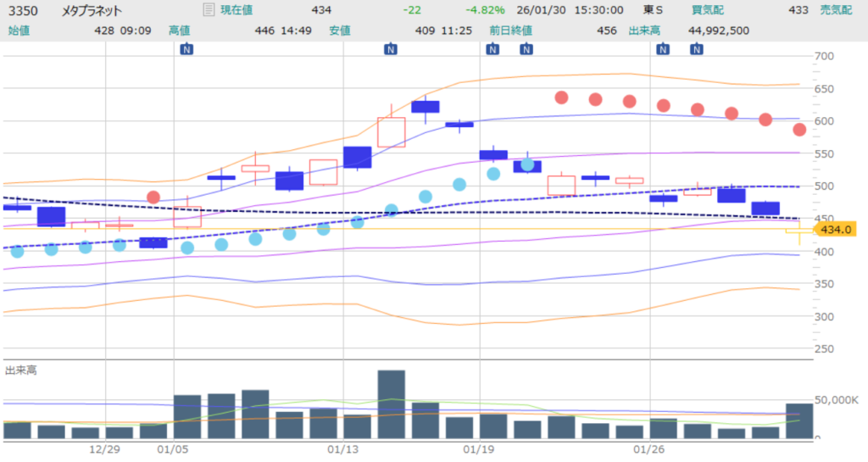The image size is (868, 462).
Task: Click the rightmost red parabolic dot
Action: (x=799, y=130)
